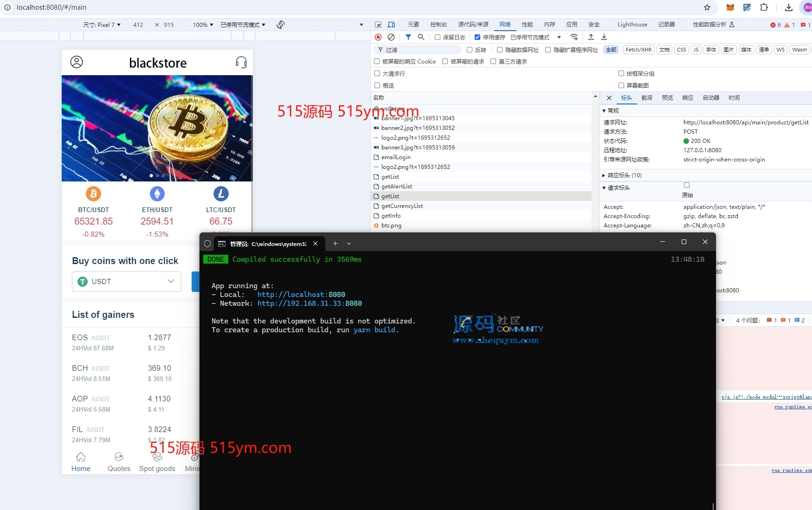Filter requests by Fetch/XHR
Screen dimensions: 812x510
(638, 50)
